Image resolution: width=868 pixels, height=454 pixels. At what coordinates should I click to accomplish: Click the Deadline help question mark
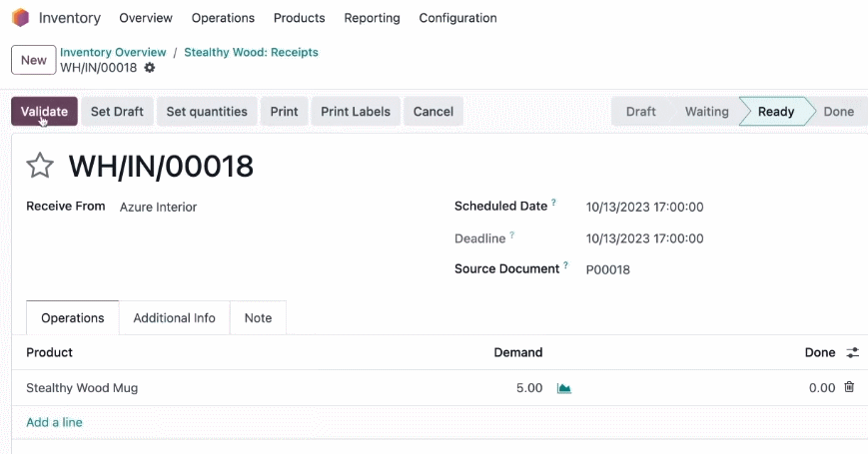[x=512, y=235]
